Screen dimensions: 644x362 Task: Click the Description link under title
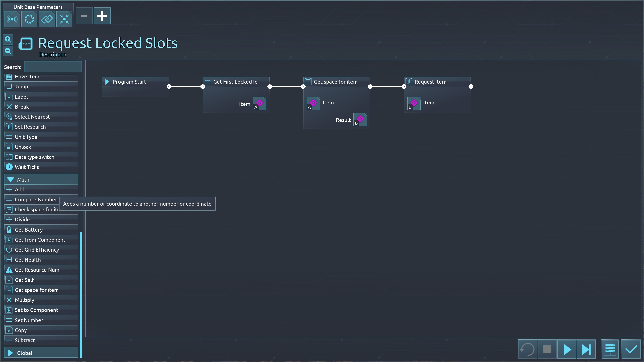point(53,55)
